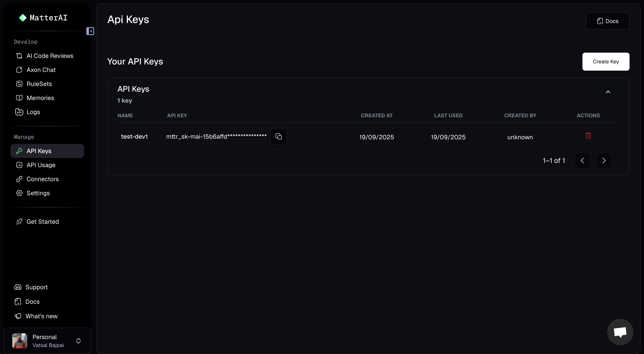The image size is (644, 354).
Task: Collapse the sidebar panel
Action: (x=90, y=31)
